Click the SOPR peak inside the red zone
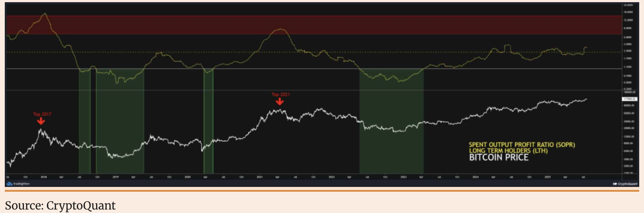Screen dimensions: 644x213 pyautogui.click(x=44, y=14)
